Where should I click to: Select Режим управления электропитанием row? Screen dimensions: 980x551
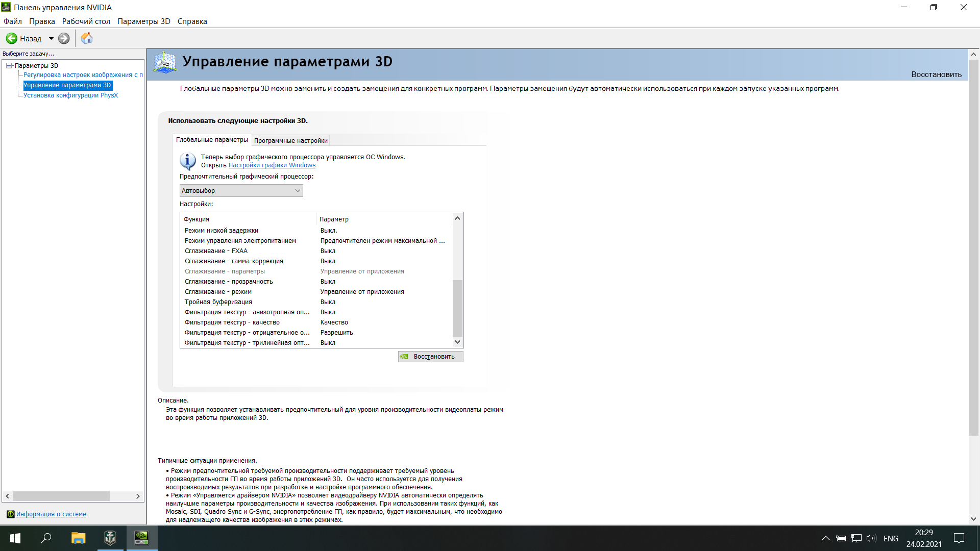(x=316, y=241)
